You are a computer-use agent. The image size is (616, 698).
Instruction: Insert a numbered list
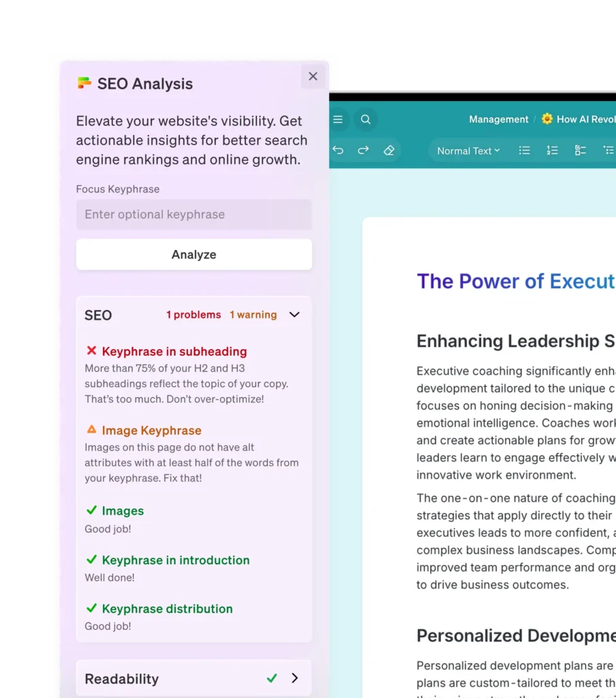(x=553, y=151)
